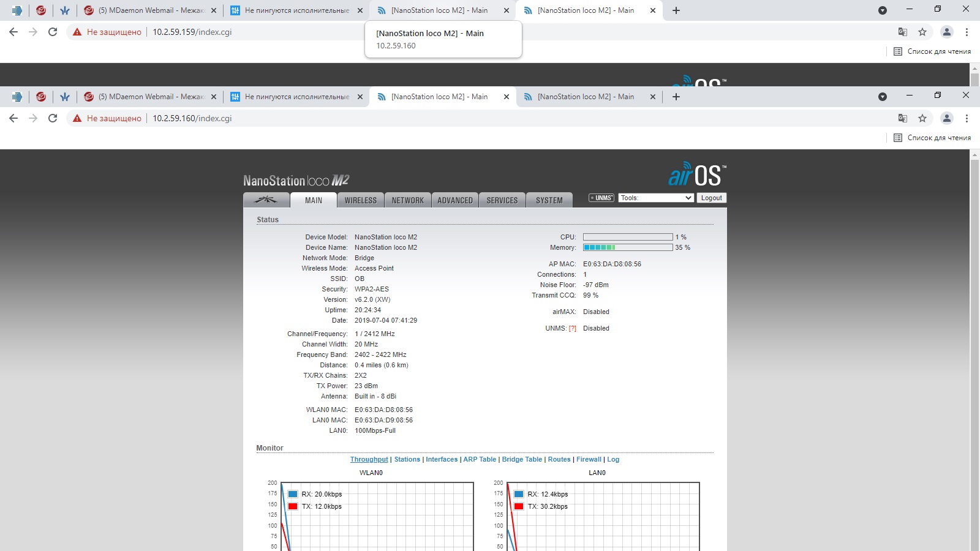Open the SYSTEM tab
Viewport: 980px width, 551px height.
549,200
